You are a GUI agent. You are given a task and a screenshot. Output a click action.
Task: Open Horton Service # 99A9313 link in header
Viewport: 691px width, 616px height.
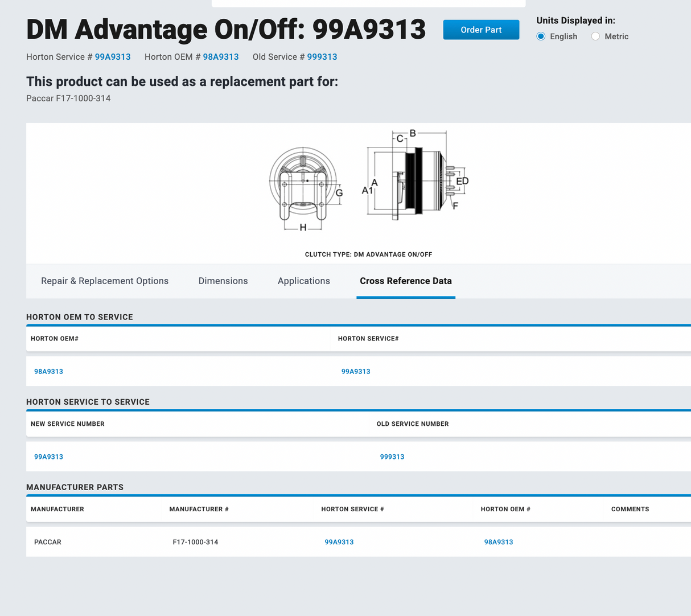coord(113,57)
